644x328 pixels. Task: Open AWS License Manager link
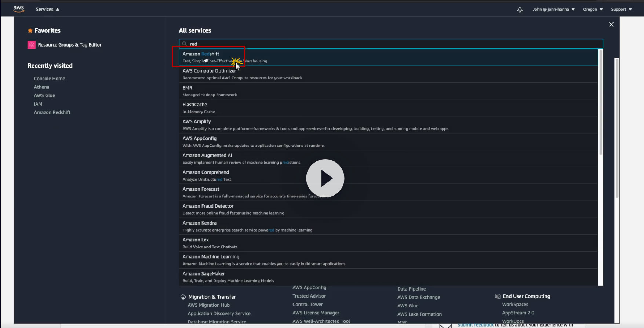coord(316,313)
